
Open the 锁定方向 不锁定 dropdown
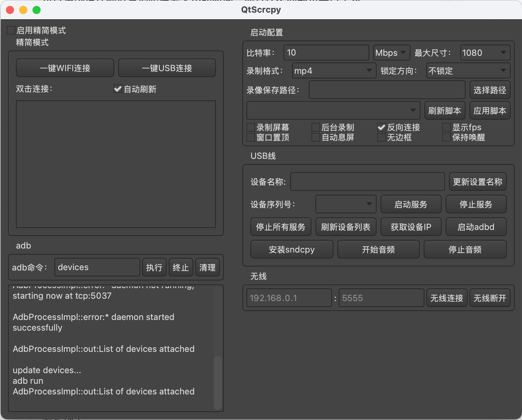[469, 71]
